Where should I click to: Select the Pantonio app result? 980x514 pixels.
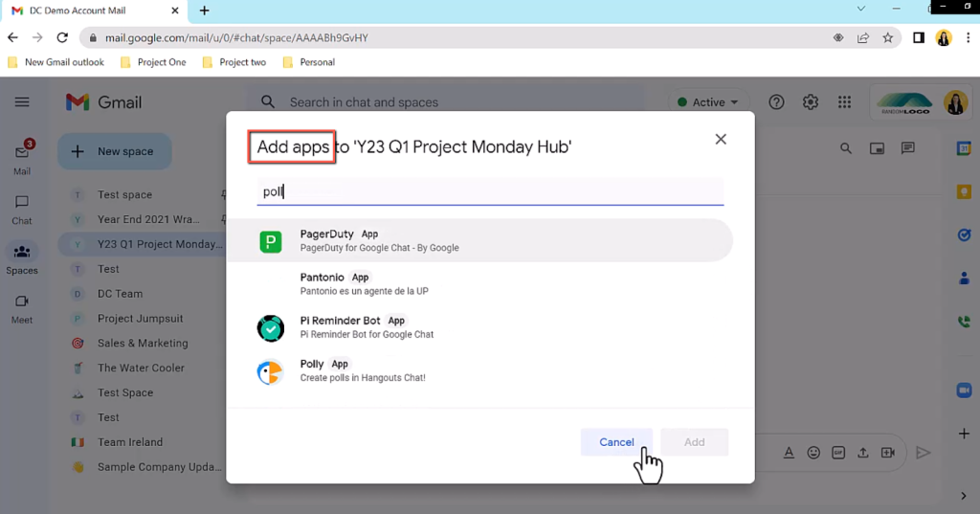tap(479, 284)
